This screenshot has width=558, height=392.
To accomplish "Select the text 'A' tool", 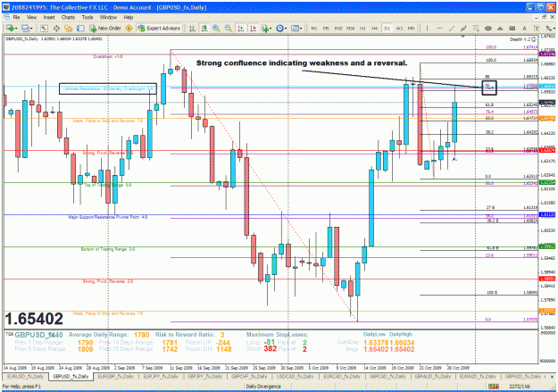I will (x=524, y=28).
